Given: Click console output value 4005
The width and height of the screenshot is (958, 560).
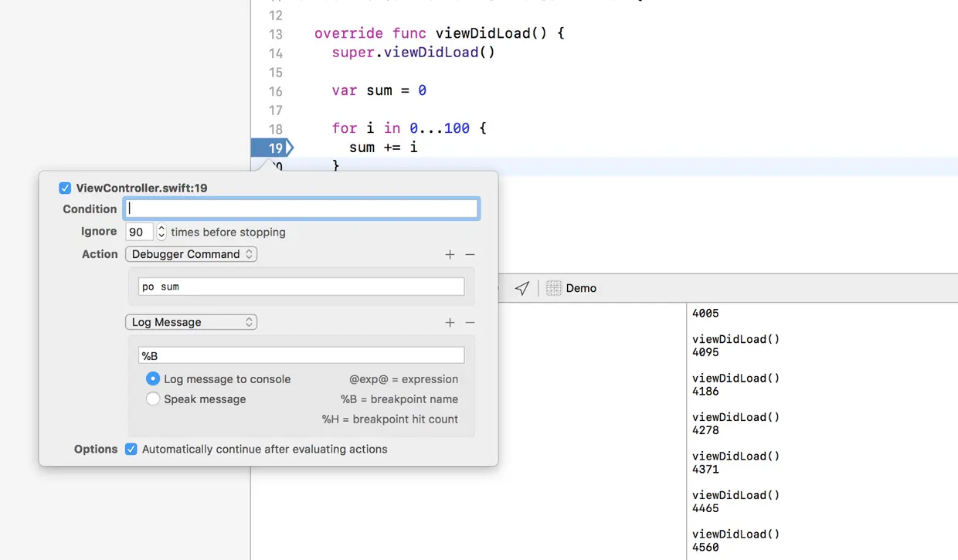Looking at the screenshot, I should [705, 314].
